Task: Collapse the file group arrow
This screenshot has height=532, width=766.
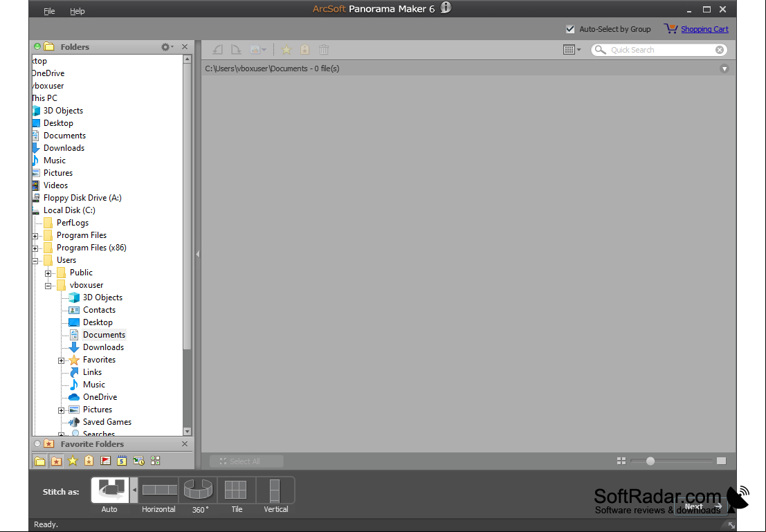Action: 724,69
